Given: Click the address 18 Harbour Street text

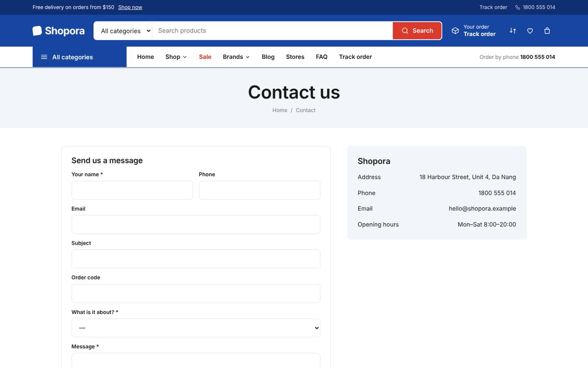Looking at the screenshot, I should point(467,177).
